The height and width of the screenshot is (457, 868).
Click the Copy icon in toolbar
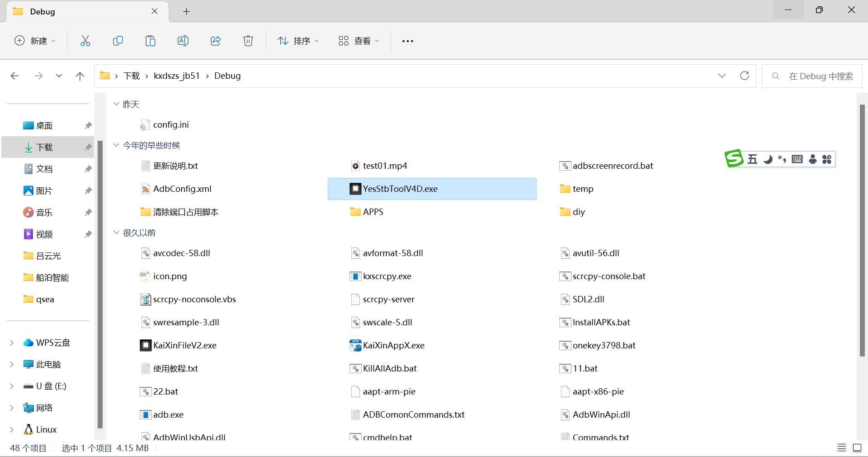(118, 41)
